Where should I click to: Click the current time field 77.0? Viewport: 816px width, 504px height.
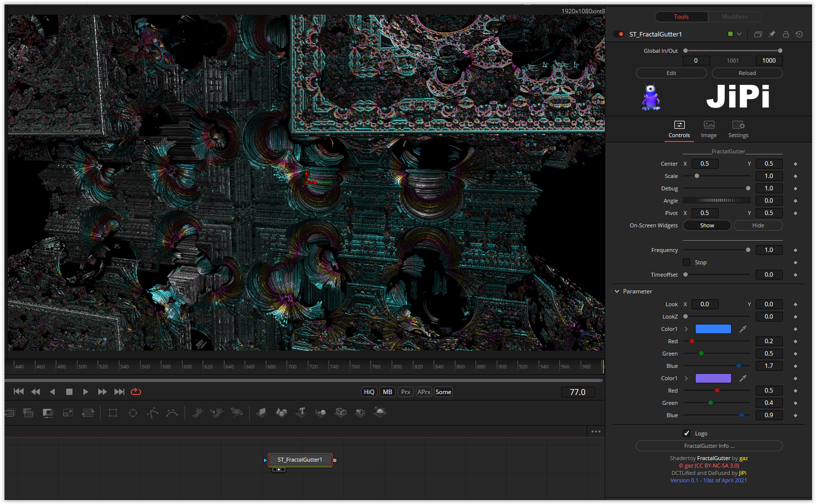tap(578, 392)
